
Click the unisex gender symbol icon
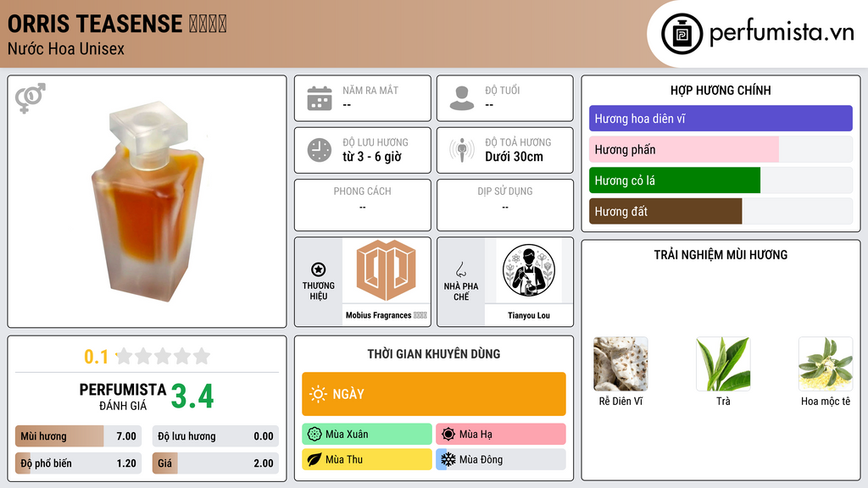click(30, 98)
